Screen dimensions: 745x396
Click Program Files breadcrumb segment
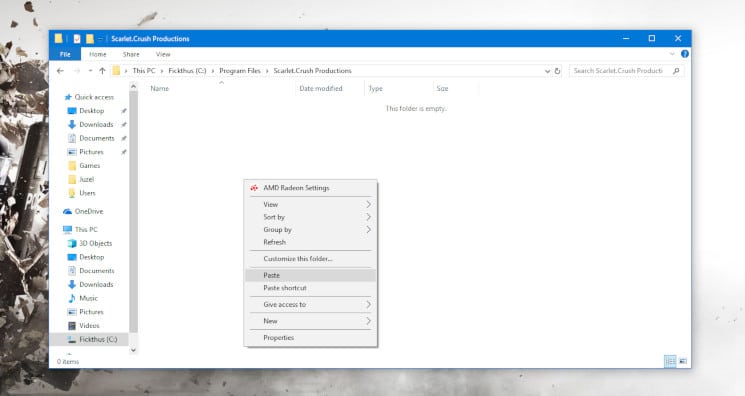tap(240, 71)
